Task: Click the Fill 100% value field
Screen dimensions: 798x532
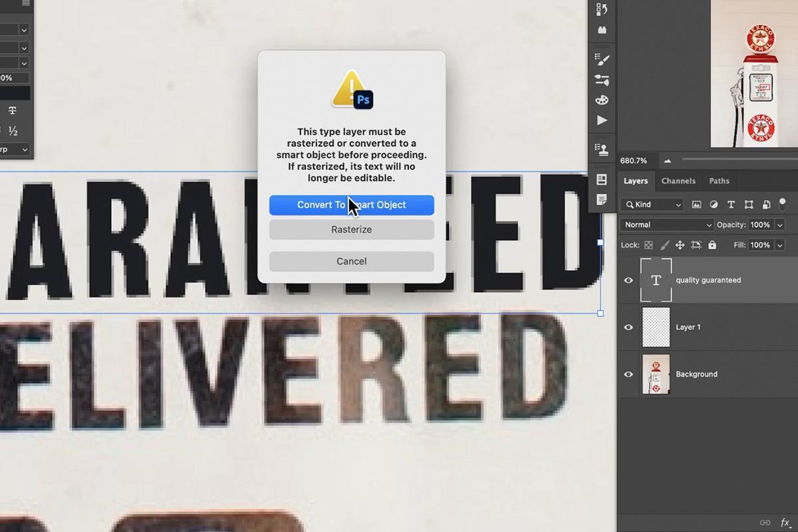Action: (x=760, y=245)
